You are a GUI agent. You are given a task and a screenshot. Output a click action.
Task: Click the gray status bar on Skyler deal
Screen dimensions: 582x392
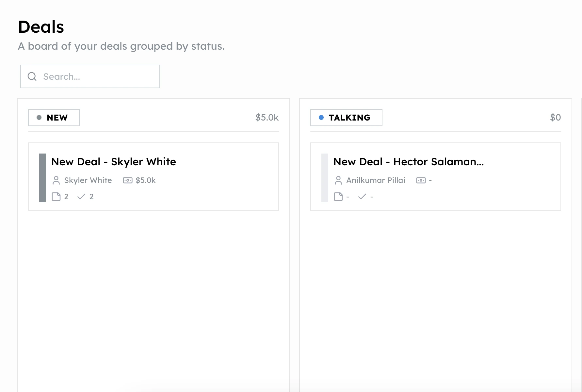[42, 178]
